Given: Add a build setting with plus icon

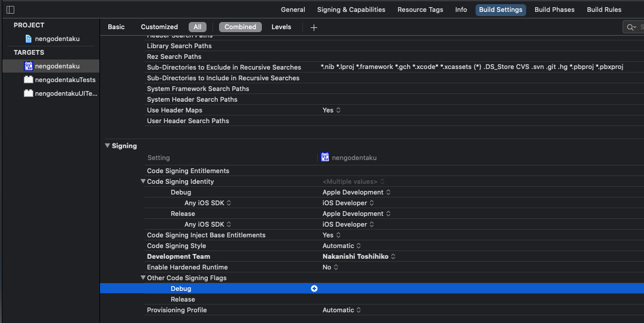Looking at the screenshot, I should click(x=314, y=27).
